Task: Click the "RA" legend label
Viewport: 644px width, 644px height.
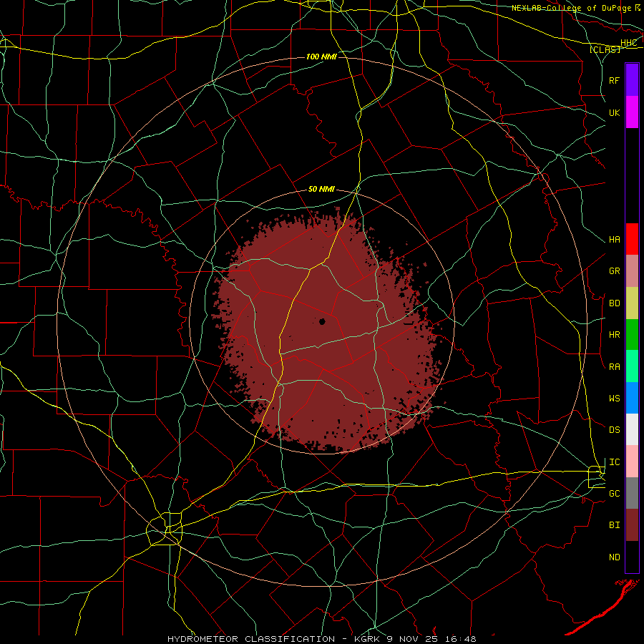Action: pyautogui.click(x=615, y=367)
